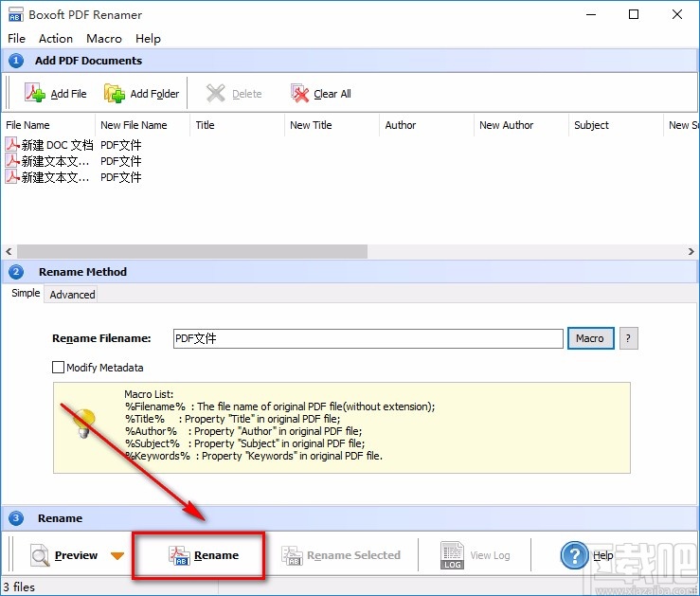The height and width of the screenshot is (596, 700).
Task: Click the greyed-out Delete toolbar button
Action: tap(234, 93)
